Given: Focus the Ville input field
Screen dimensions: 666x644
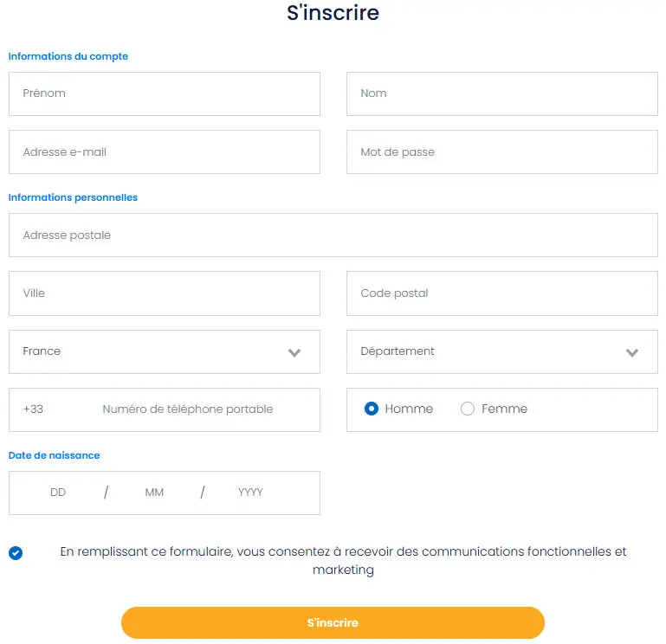Looking at the screenshot, I should pyautogui.click(x=165, y=293).
